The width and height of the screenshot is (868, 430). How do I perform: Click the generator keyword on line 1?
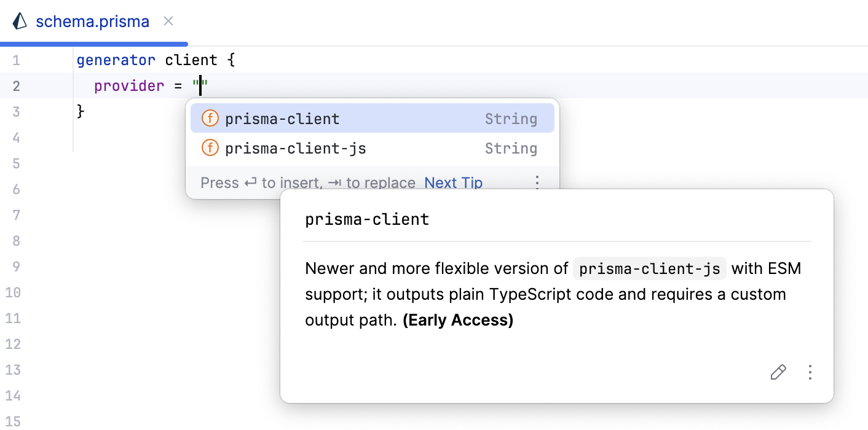pos(116,60)
